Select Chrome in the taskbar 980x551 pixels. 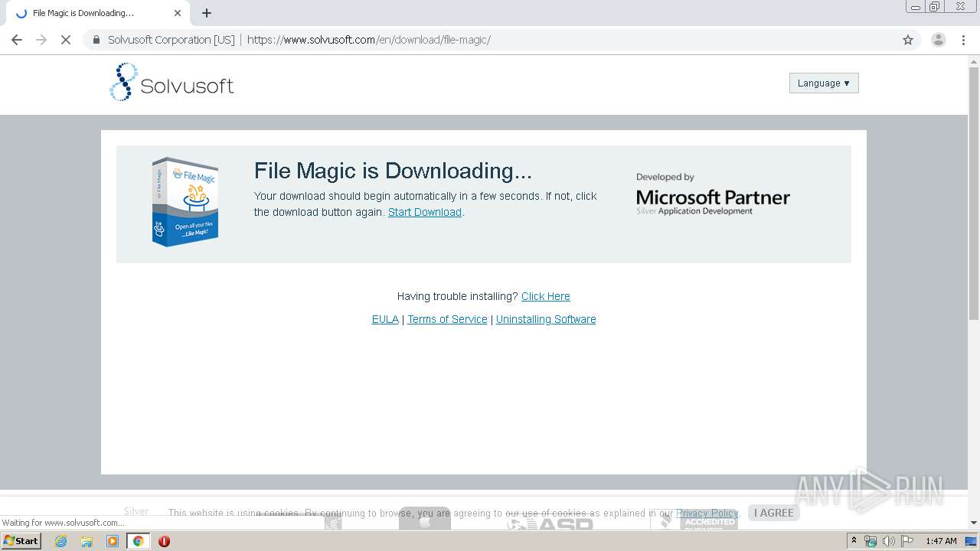[x=138, y=541]
